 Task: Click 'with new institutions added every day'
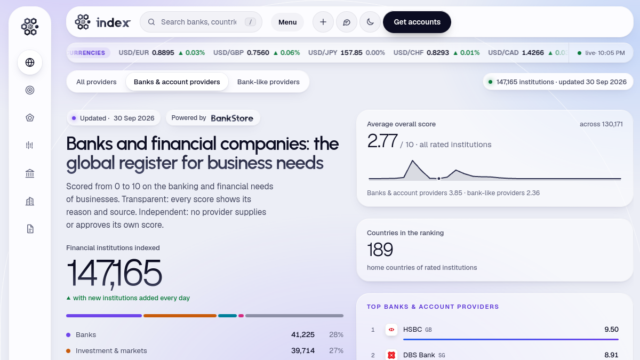click(128, 298)
